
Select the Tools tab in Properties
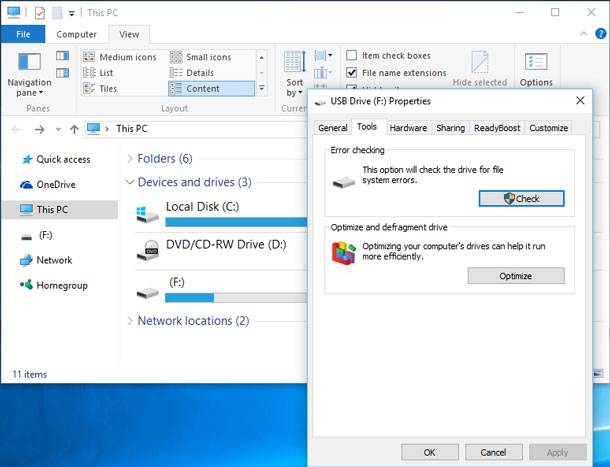click(x=367, y=126)
